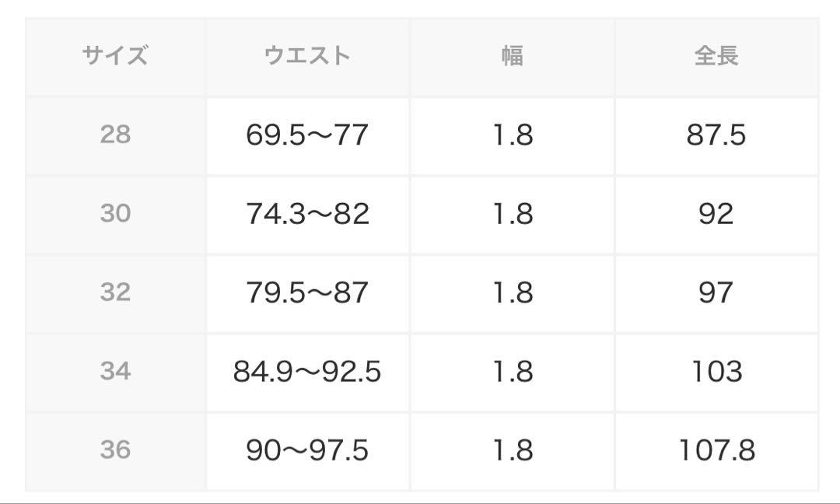This screenshot has width=840, height=504.
Task: Click the ウエスト column header
Action: pyautogui.click(x=307, y=56)
